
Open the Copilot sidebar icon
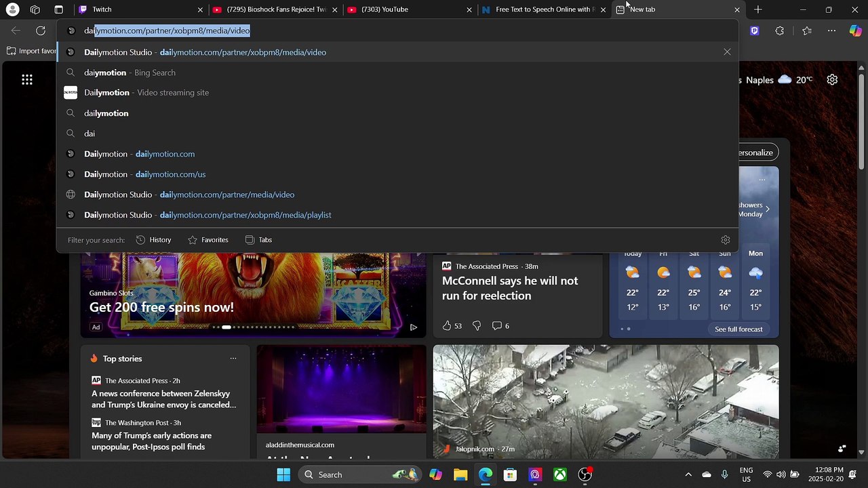pyautogui.click(x=856, y=30)
